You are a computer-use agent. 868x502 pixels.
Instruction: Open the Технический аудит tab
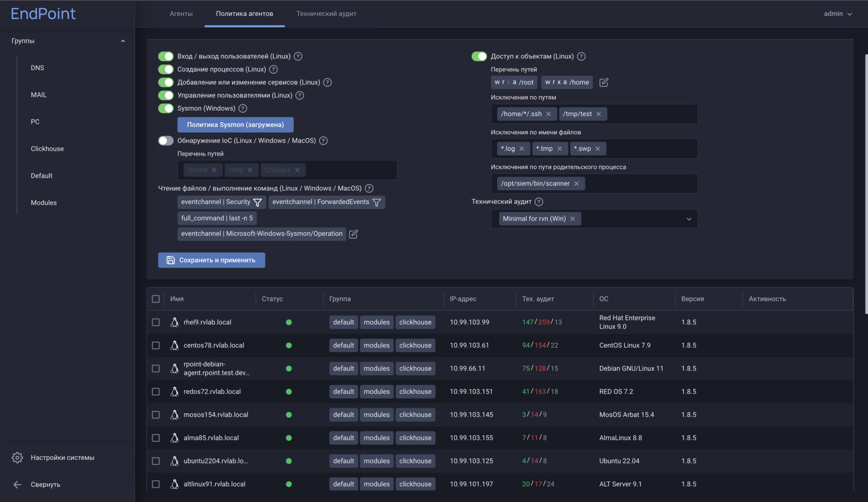(x=326, y=14)
